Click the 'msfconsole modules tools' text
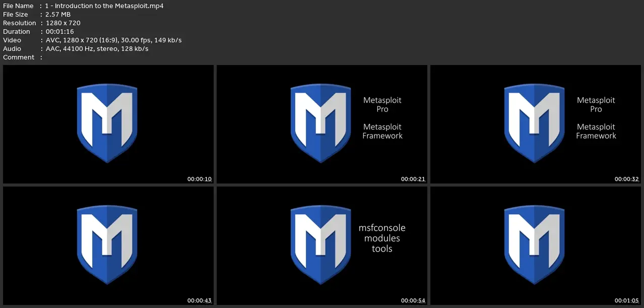This screenshot has height=308, width=644. (x=382, y=238)
